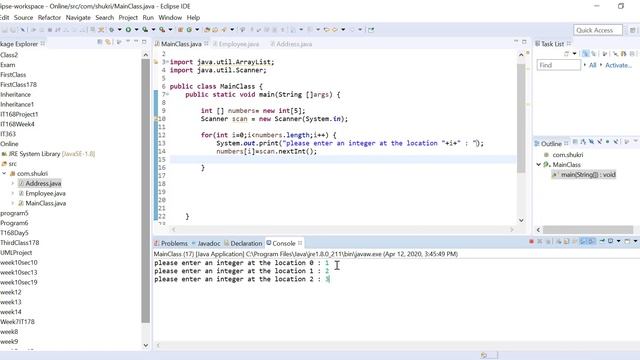Collapse the com.shukri package node
The width and height of the screenshot is (640, 360).
coord(4,173)
